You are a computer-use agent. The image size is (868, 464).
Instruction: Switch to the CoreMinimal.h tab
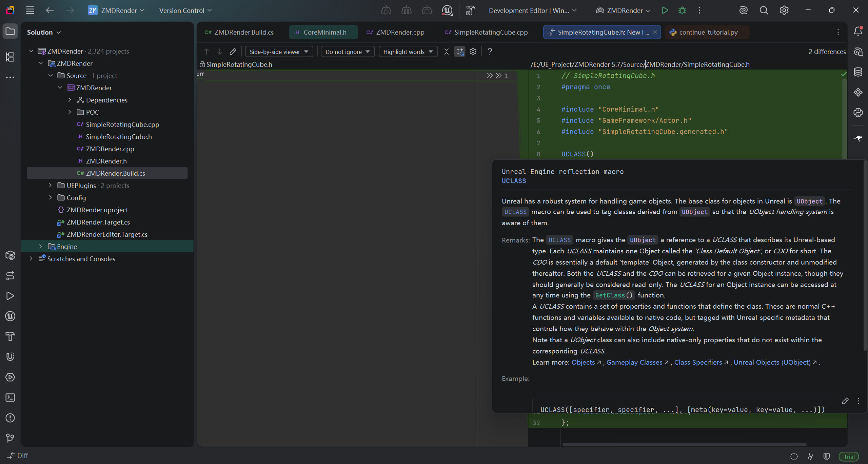[x=324, y=32]
